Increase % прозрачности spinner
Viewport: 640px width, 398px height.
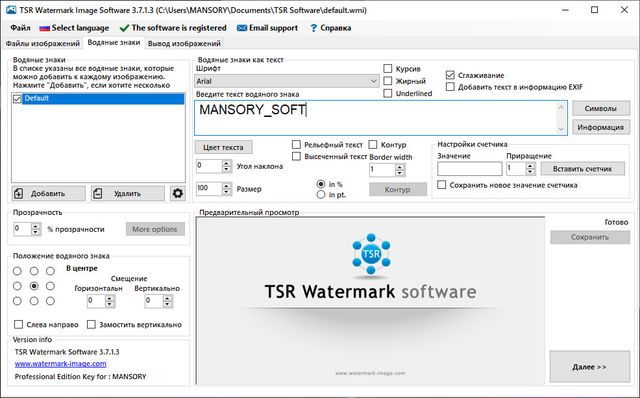36,226
